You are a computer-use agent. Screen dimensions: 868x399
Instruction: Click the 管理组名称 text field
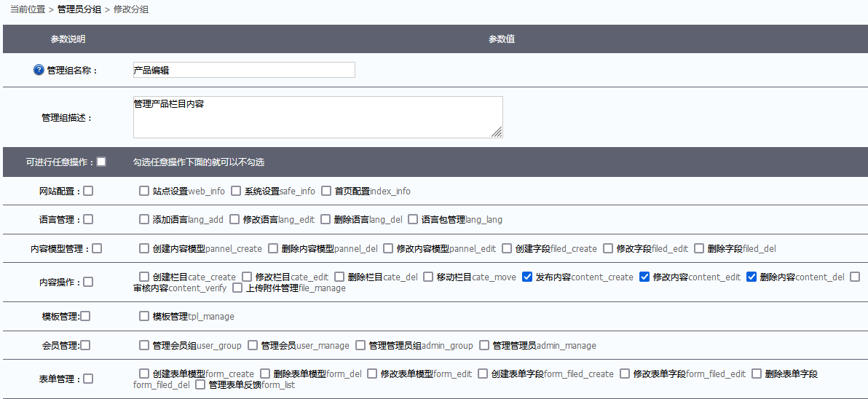[x=244, y=70]
